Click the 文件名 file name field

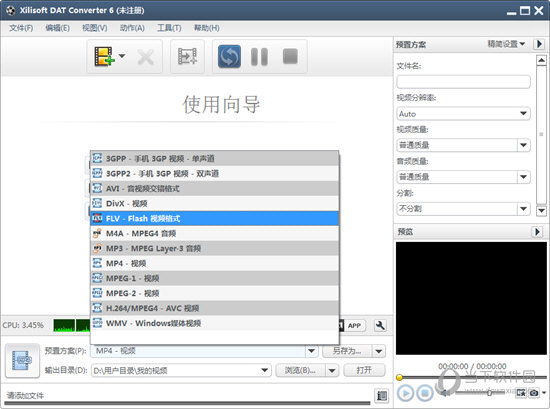point(463,82)
